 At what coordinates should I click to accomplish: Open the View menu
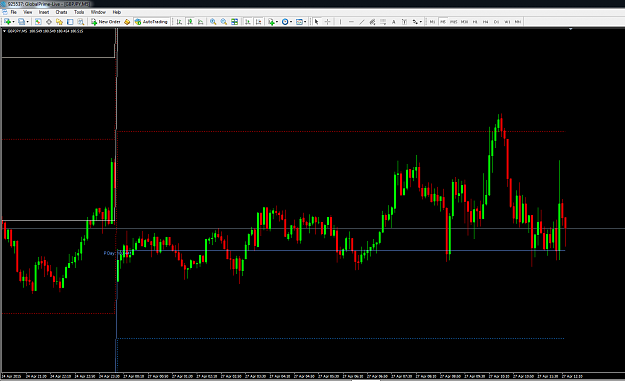(x=28, y=12)
